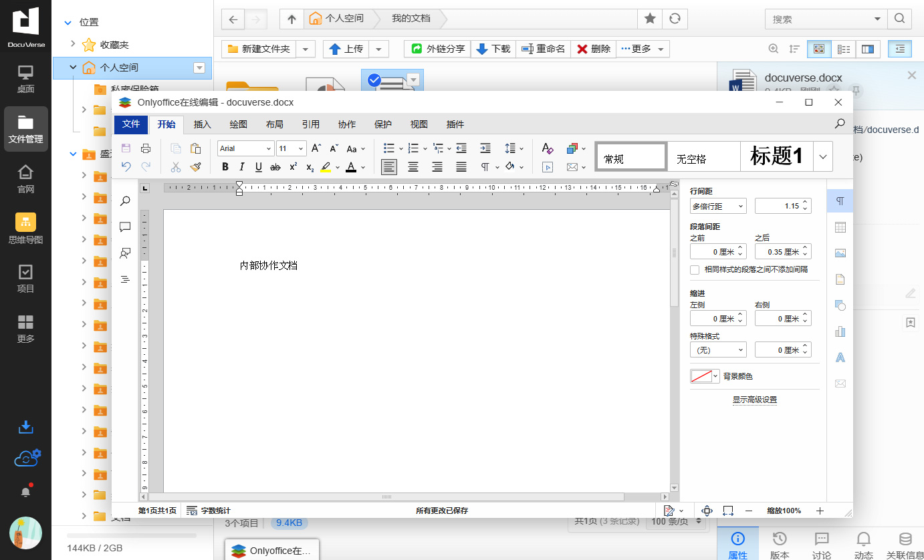
Task: Center align the paragraph
Action: pyautogui.click(x=413, y=167)
